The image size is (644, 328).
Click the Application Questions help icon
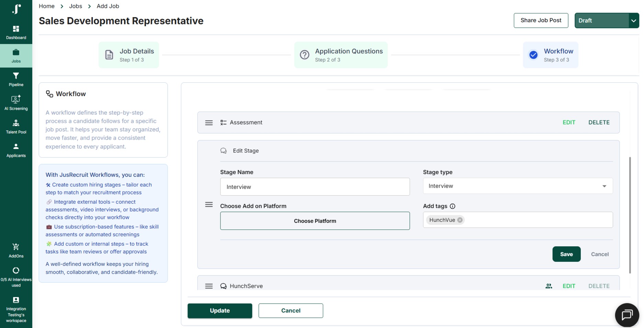pyautogui.click(x=305, y=55)
